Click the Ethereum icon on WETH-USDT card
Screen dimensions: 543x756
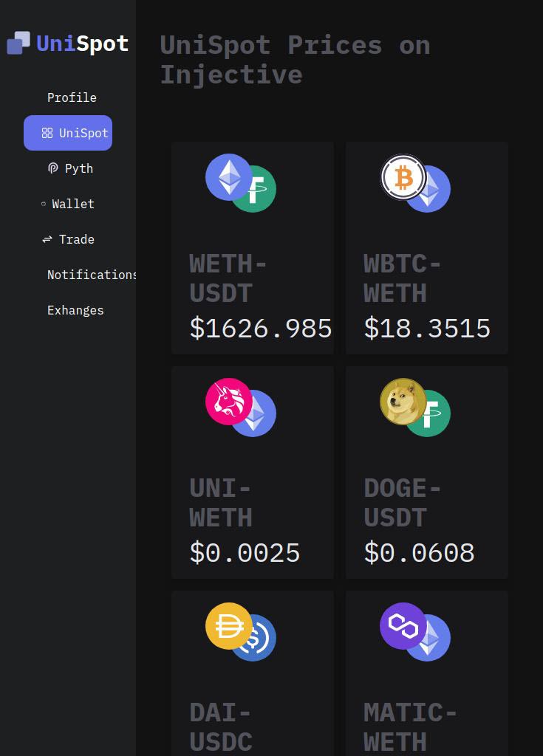[x=228, y=177]
